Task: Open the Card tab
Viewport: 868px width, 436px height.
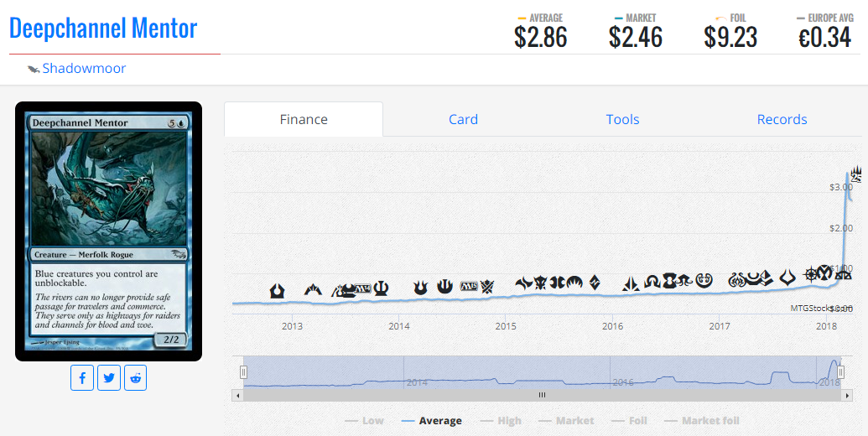Action: click(x=463, y=120)
